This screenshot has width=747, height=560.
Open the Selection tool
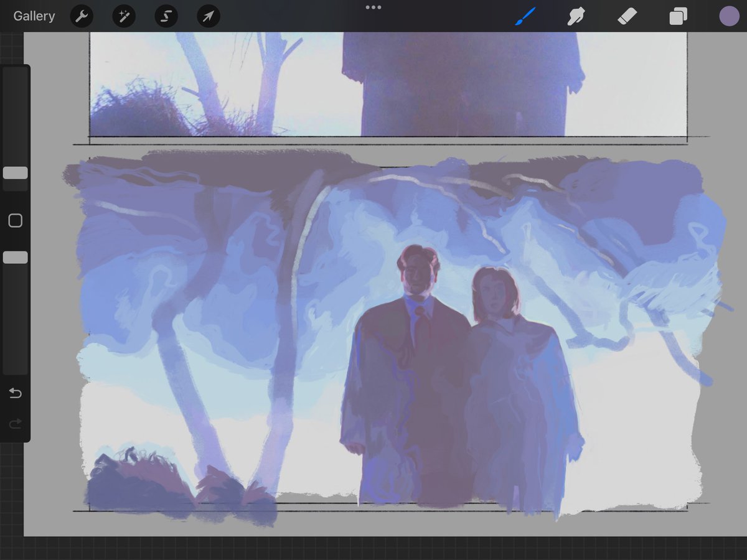(x=166, y=16)
